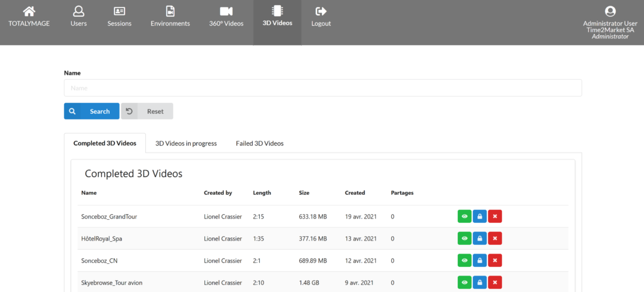Click the Length column header
This screenshot has height=292, width=644.
pyautogui.click(x=262, y=193)
